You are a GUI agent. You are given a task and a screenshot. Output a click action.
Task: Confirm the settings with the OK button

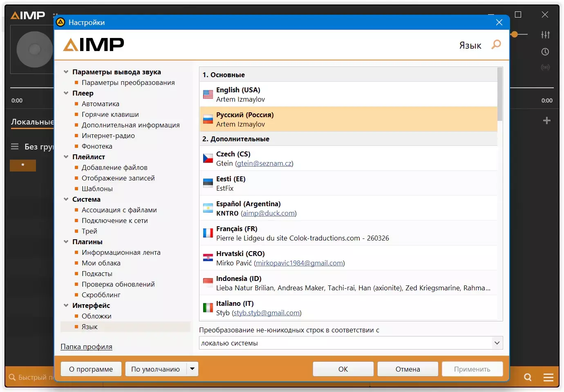tap(343, 369)
